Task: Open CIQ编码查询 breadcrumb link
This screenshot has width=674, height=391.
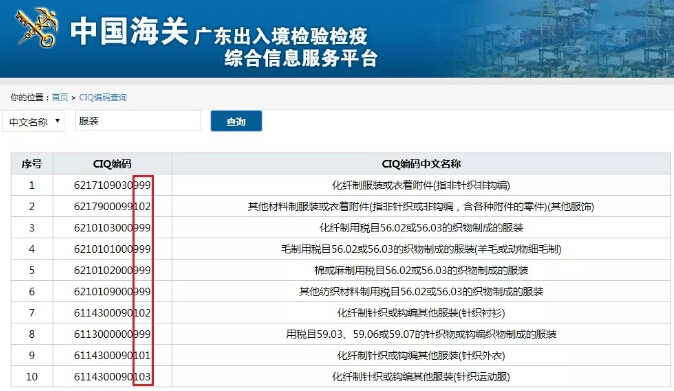Action: [x=103, y=97]
